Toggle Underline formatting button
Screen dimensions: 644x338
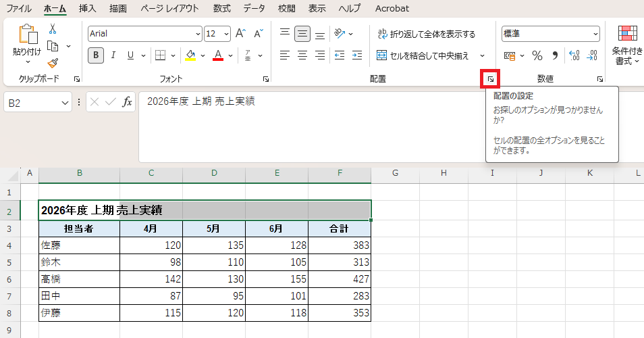coord(130,55)
